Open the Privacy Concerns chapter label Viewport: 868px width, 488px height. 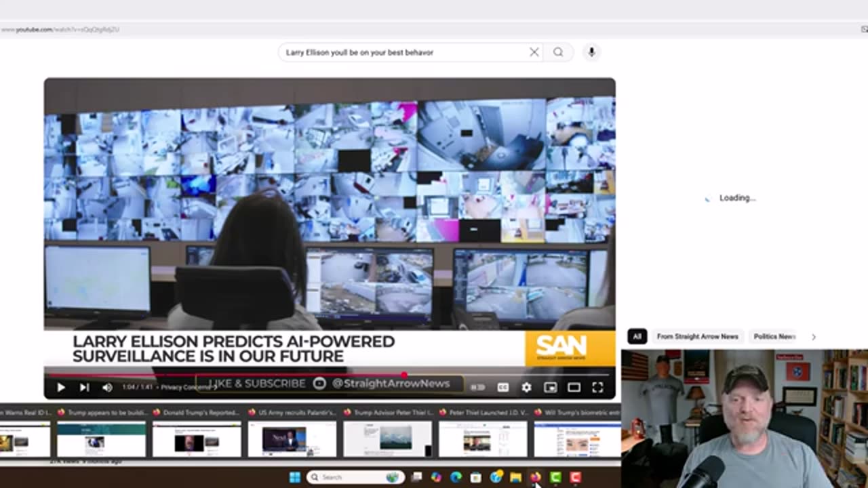188,387
